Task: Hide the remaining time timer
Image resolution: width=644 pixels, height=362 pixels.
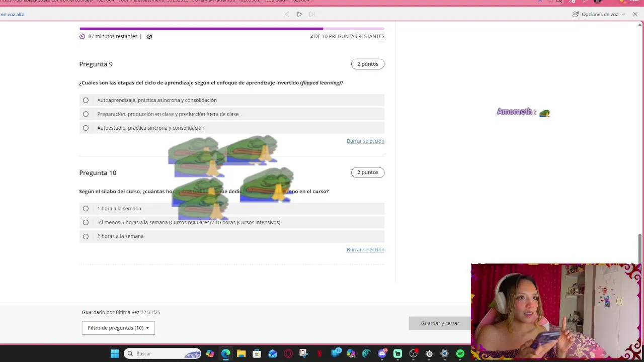Action: tap(149, 36)
